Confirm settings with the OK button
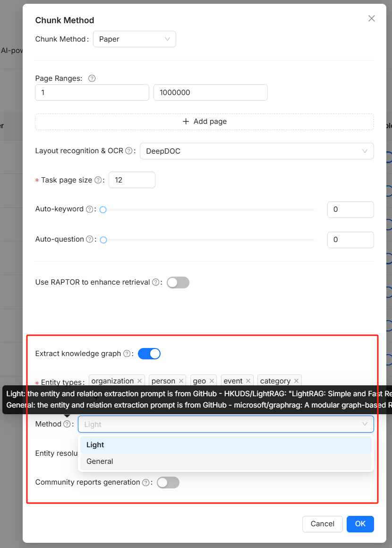 coord(360,524)
